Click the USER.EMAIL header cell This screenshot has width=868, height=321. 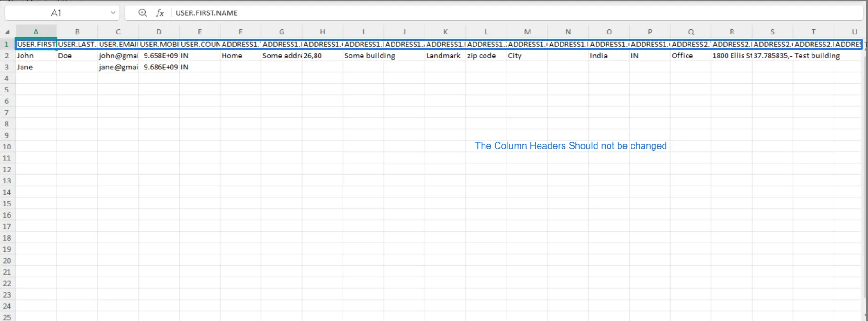tap(118, 44)
